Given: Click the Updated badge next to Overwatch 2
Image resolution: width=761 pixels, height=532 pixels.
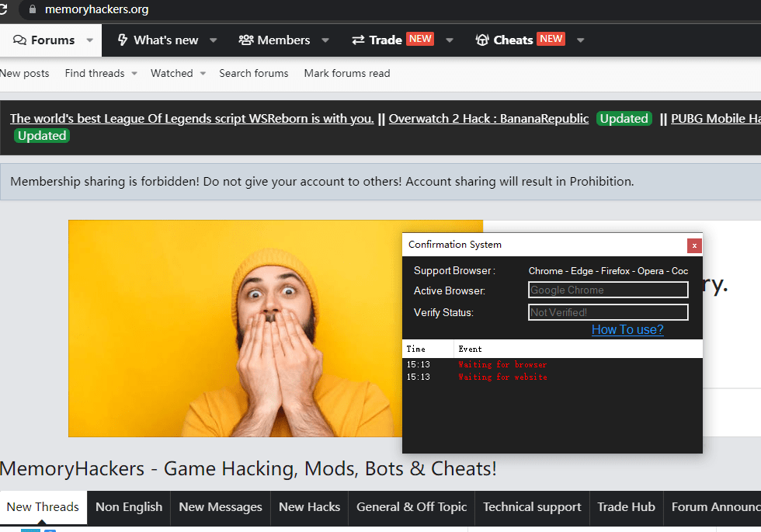Looking at the screenshot, I should (624, 118).
